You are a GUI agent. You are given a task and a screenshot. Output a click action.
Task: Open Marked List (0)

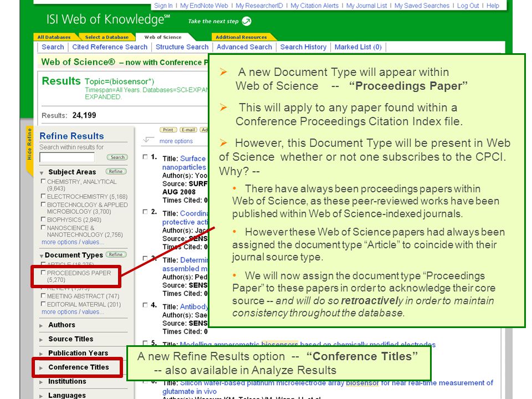pos(358,47)
